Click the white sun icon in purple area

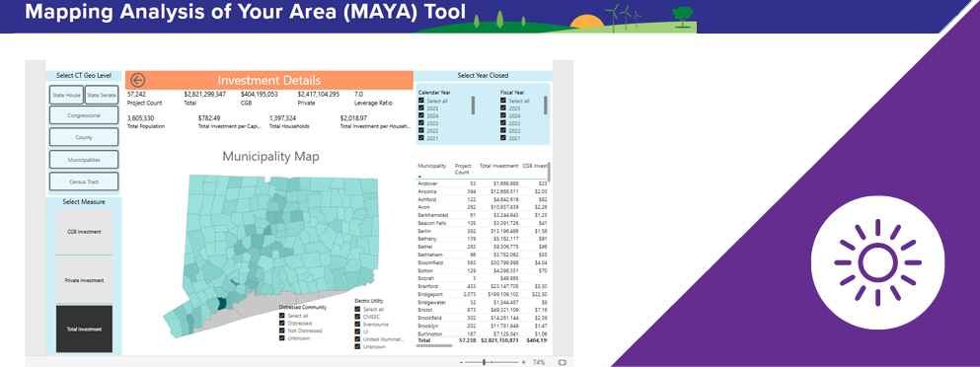pos(877,262)
